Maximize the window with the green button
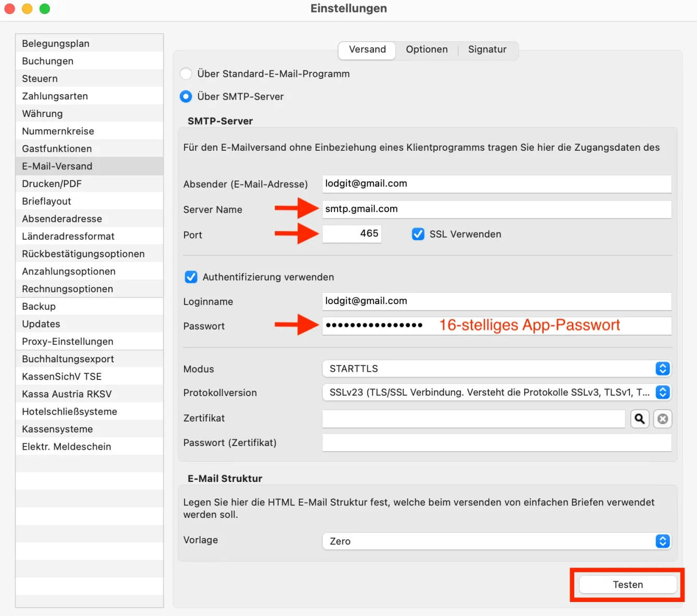Viewport: 697px width, 616px height. [45, 9]
